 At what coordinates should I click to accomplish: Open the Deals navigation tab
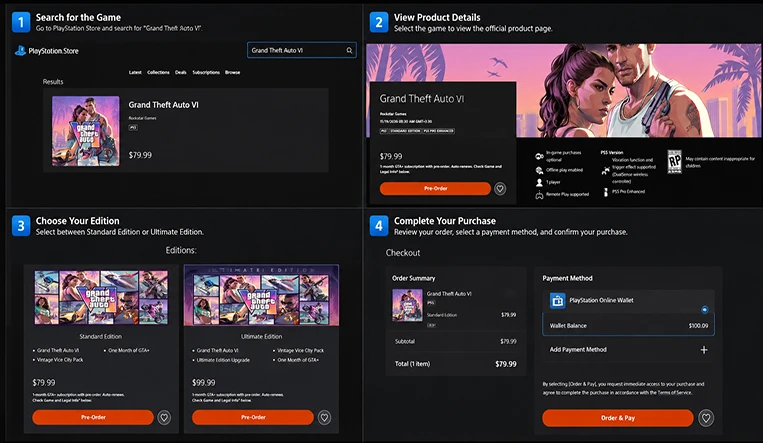(181, 72)
